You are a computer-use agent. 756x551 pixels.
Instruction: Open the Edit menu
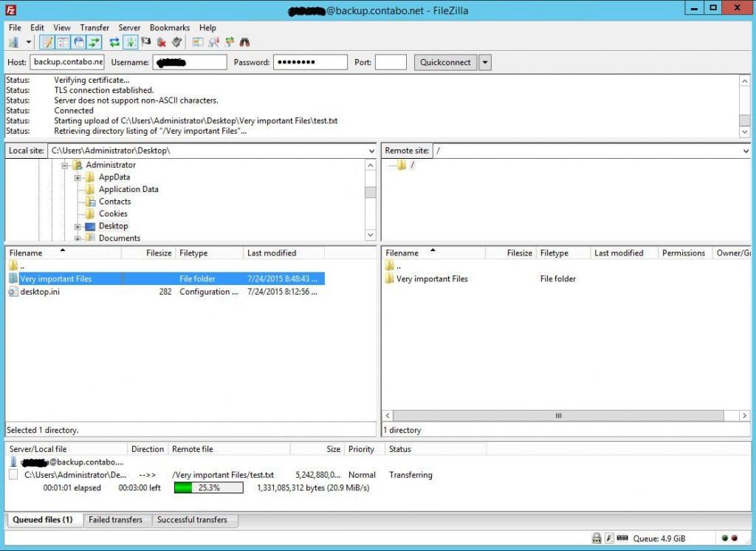click(x=37, y=27)
